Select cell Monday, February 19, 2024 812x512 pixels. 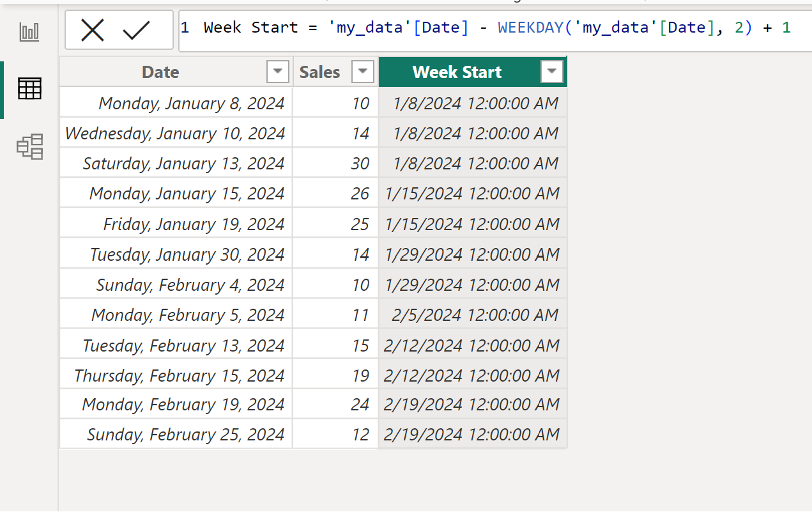176,404
